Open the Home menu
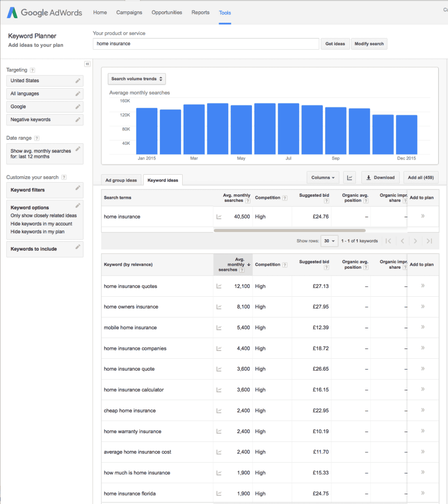 (100, 12)
